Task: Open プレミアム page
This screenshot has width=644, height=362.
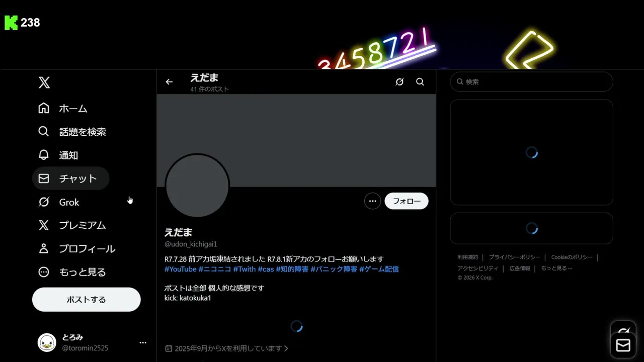Action: pyautogui.click(x=72, y=225)
